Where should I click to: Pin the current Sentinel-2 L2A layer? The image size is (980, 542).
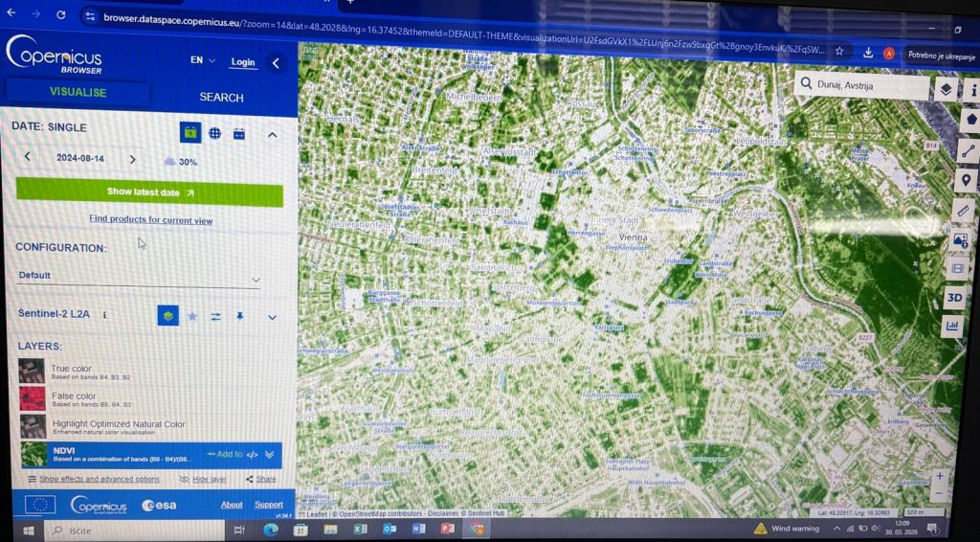tap(240, 316)
